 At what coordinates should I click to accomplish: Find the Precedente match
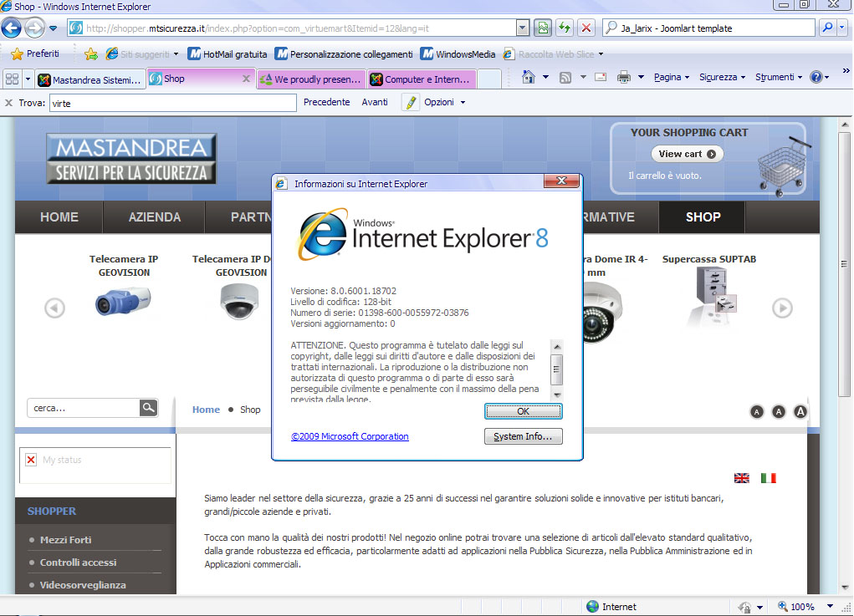(327, 102)
